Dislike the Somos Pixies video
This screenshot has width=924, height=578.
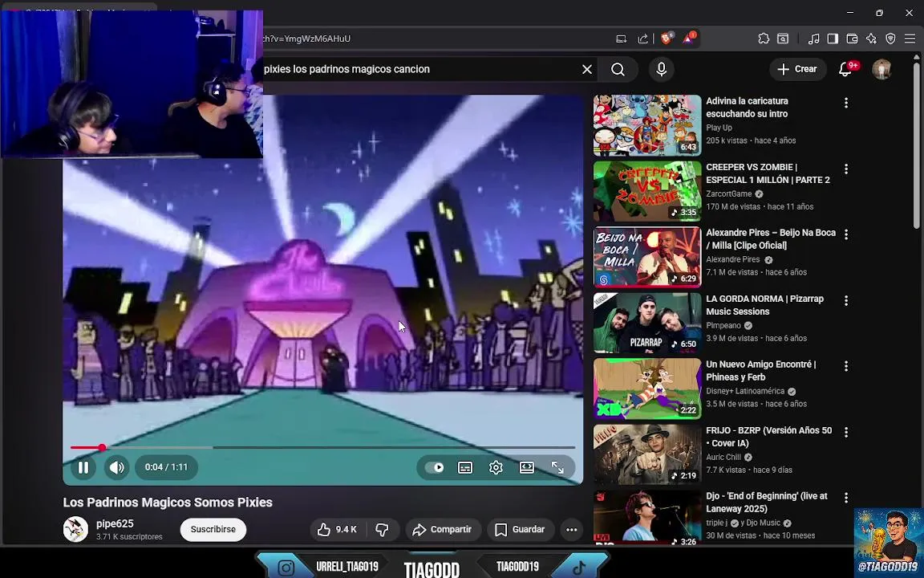click(x=383, y=530)
